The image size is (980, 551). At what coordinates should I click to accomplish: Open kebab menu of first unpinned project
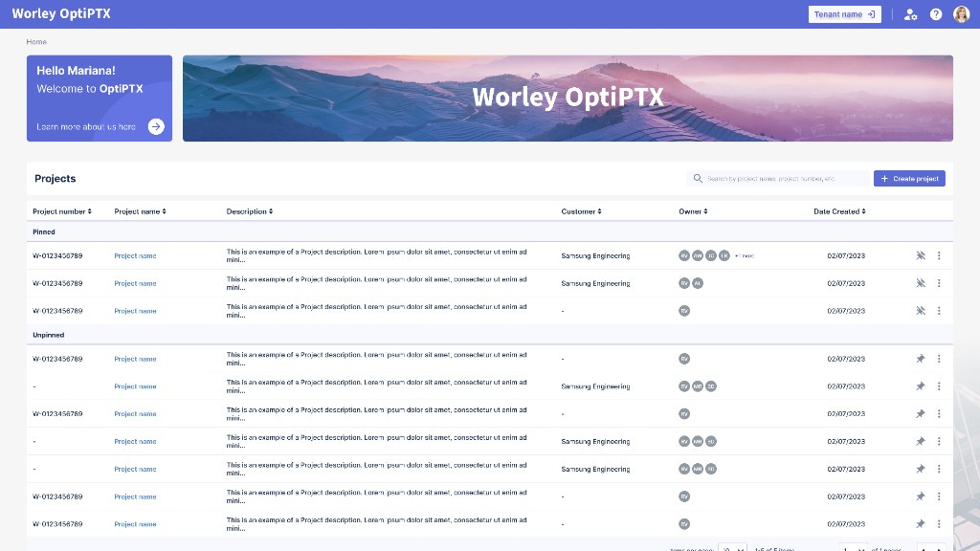coord(939,359)
